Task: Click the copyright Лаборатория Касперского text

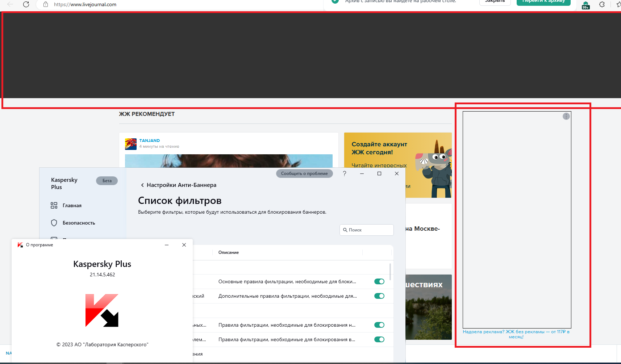Action: (103, 344)
